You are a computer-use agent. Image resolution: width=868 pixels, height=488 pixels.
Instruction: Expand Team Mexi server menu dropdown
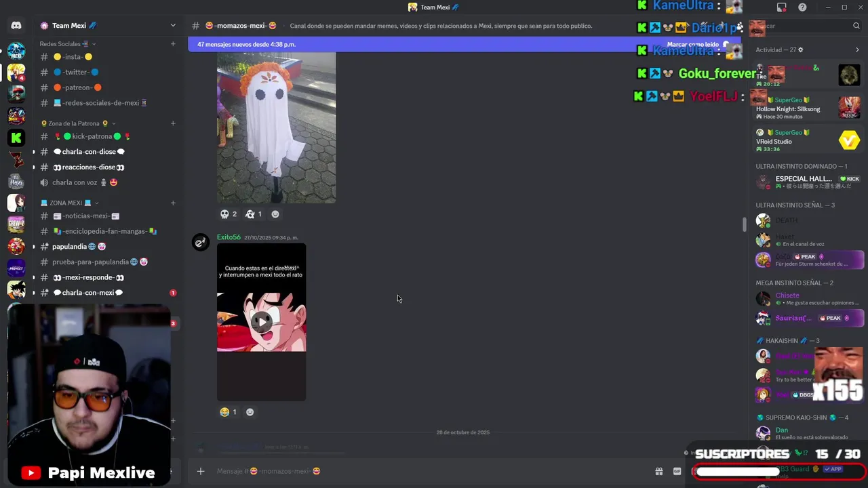pos(173,26)
